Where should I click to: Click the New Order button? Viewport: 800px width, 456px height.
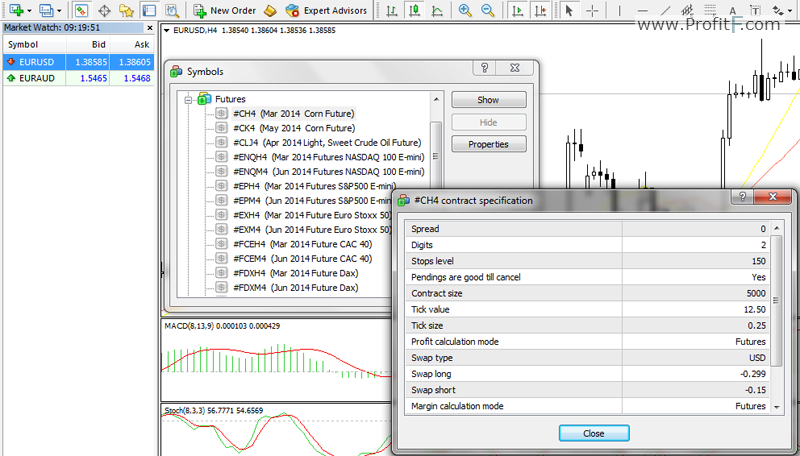224,10
